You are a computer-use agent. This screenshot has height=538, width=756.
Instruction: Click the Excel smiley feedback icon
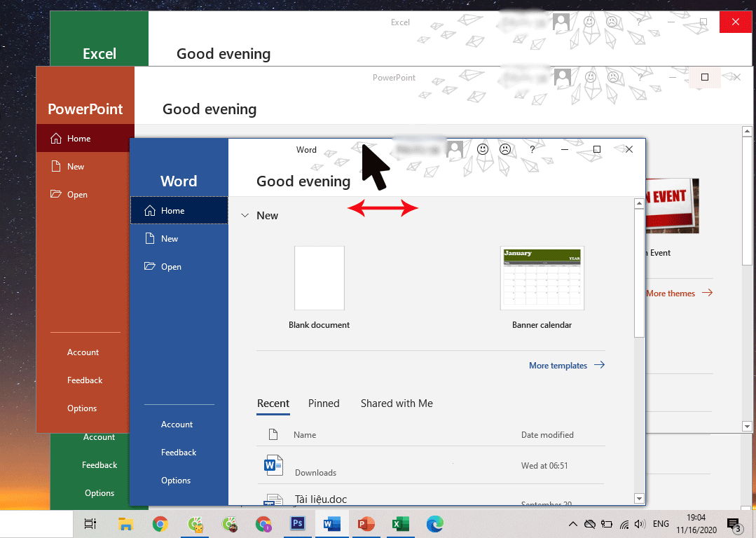click(589, 22)
